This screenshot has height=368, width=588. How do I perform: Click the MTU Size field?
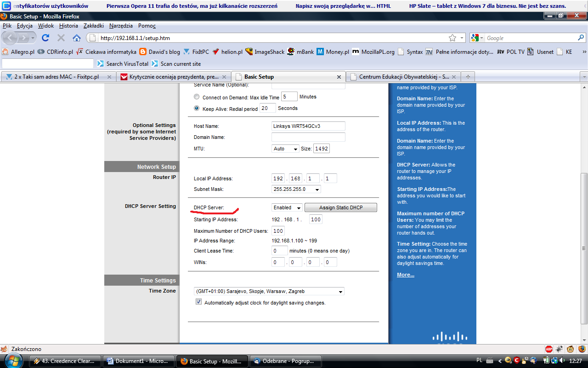322,149
